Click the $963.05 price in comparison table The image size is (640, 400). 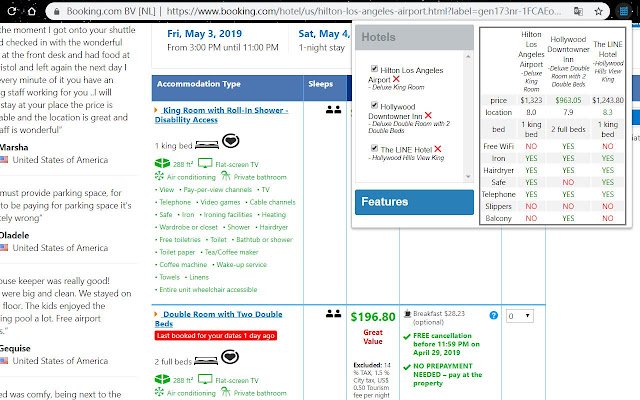coord(568,100)
